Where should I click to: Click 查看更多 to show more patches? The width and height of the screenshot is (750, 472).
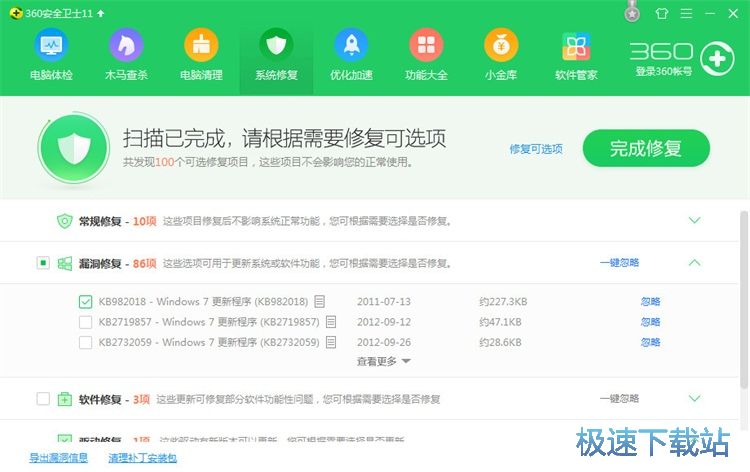(384, 362)
